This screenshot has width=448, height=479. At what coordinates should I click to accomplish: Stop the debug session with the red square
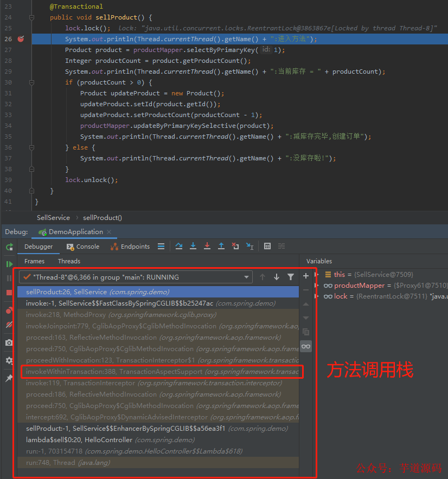[x=9, y=293]
